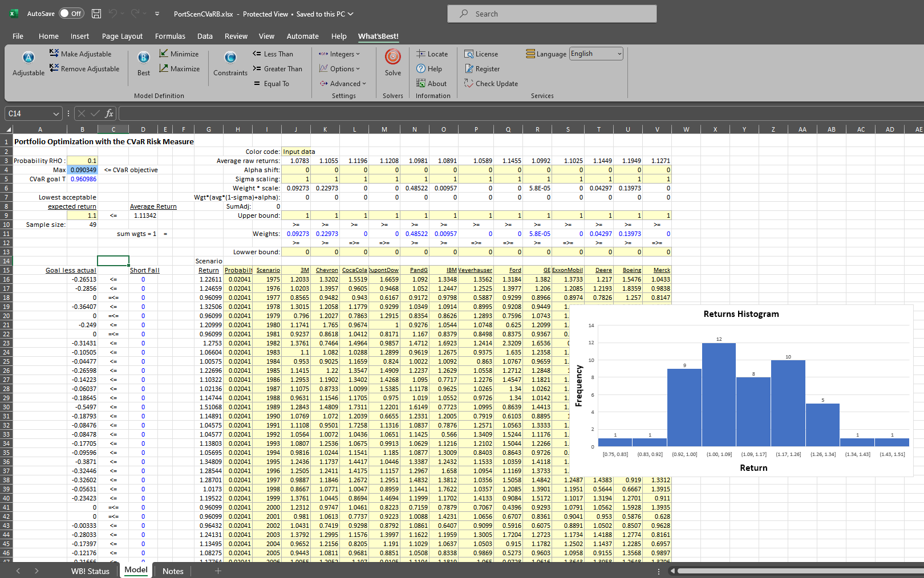Viewport: 924px width, 578px height.
Task: Switch to the WB! Status sheet
Action: click(90, 571)
